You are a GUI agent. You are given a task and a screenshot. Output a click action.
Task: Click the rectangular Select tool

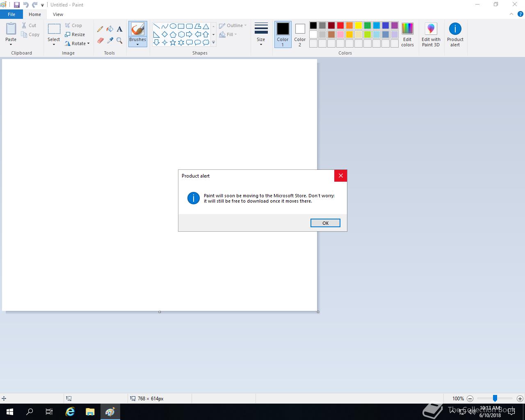[54, 29]
